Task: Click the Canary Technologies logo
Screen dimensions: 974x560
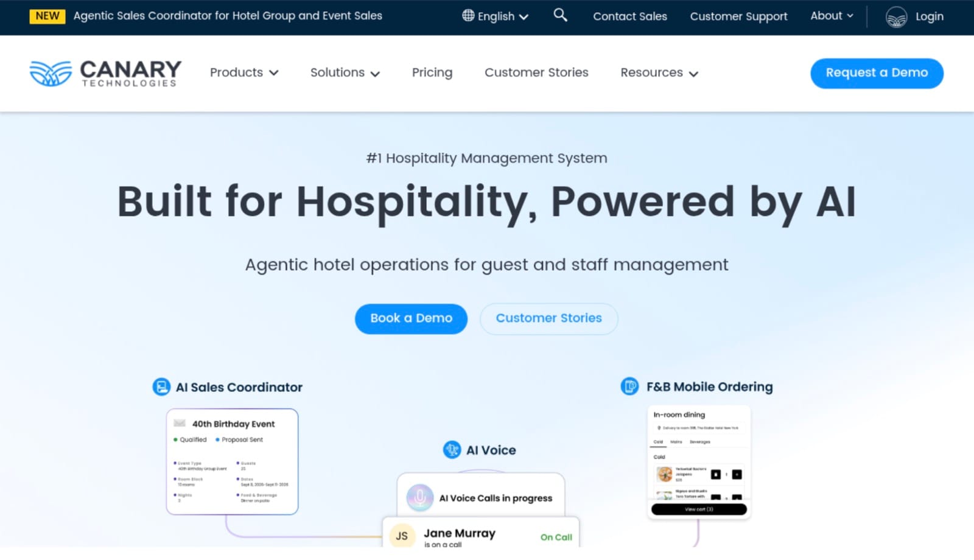Action: point(105,73)
